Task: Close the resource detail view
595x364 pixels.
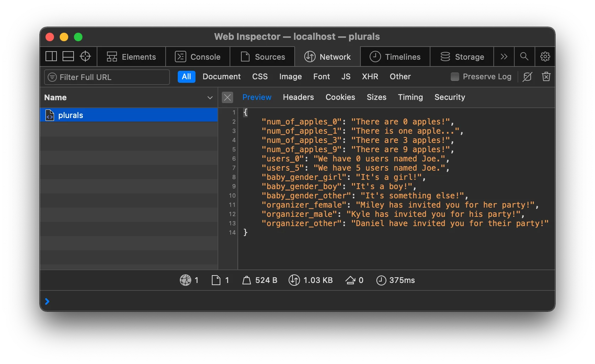Action: point(227,97)
